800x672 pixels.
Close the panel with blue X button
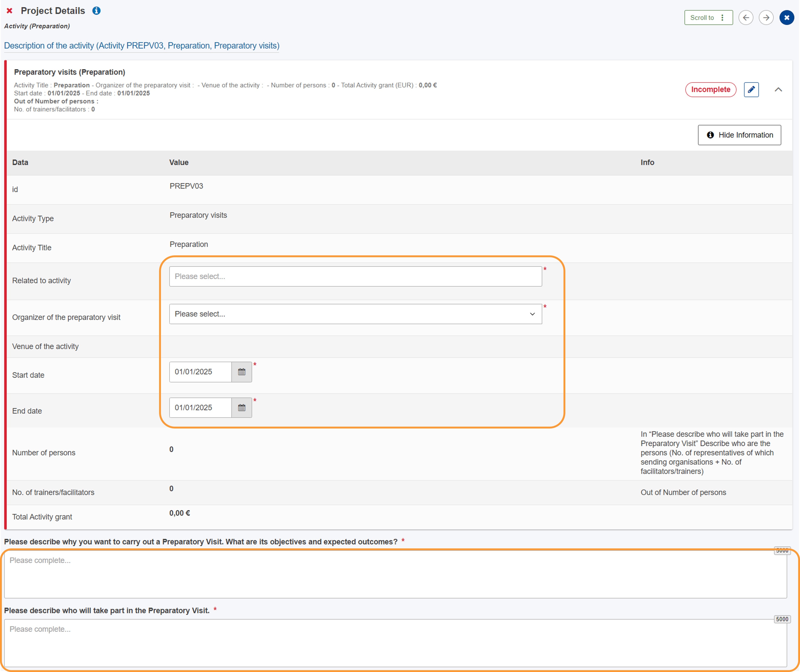[786, 18]
